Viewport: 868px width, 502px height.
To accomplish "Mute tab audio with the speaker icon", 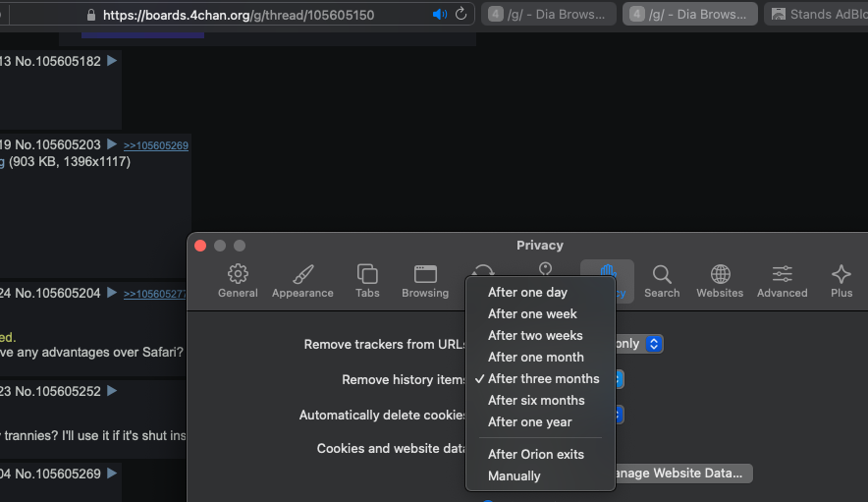I will click(x=440, y=15).
